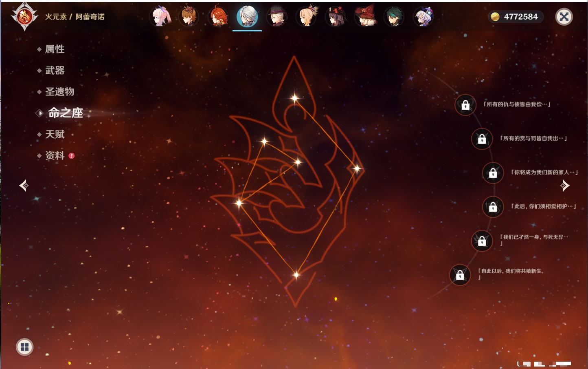Viewport: 588px width, 369px height.
Task: Select the character wearing a black top hat
Action: point(277,17)
